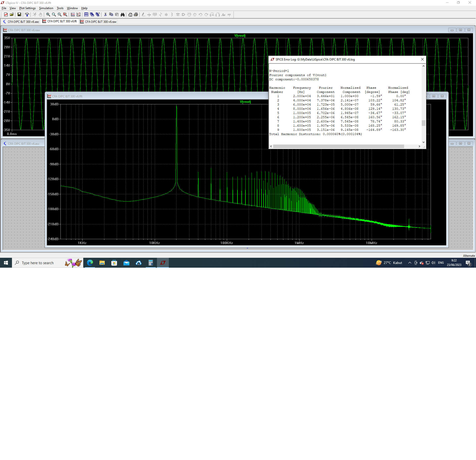Click error log scroll down arrow
Viewport: 476px width, 460px height.
(x=423, y=142)
